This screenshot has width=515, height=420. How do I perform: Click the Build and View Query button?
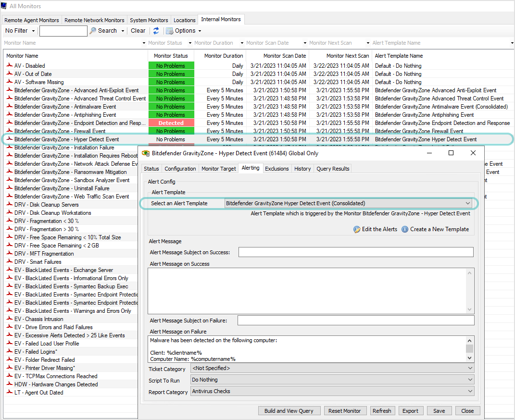click(x=289, y=410)
